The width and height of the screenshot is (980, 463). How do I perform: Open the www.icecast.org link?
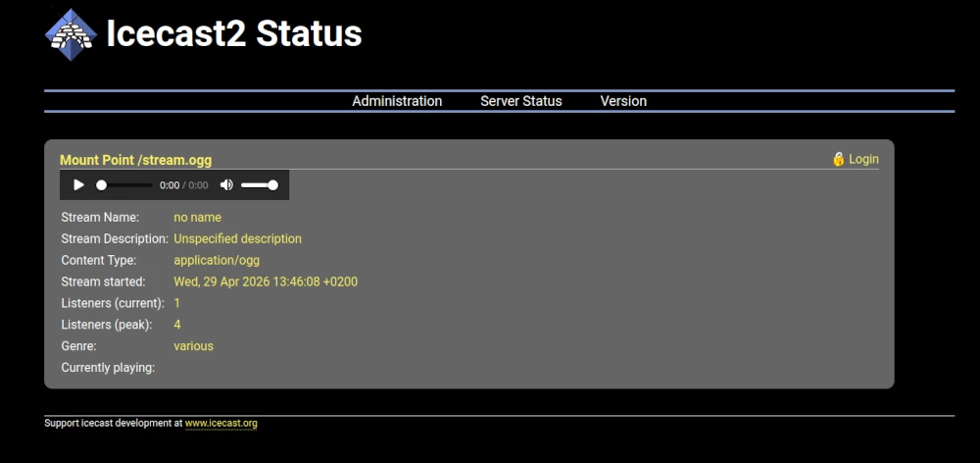coord(221,424)
